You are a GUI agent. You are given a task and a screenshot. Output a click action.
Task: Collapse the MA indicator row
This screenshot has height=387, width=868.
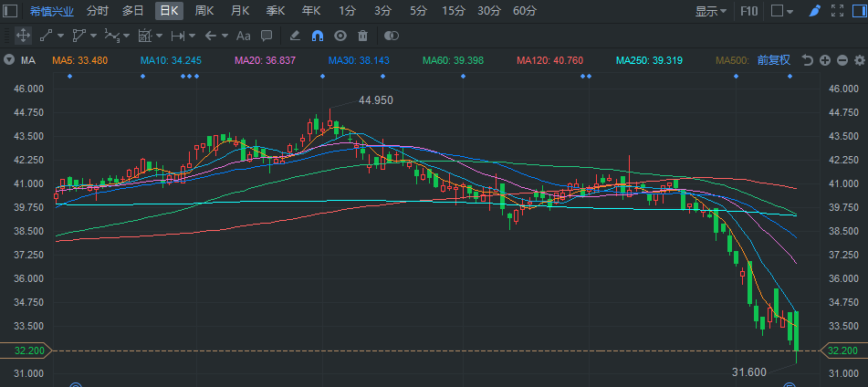click(9, 60)
